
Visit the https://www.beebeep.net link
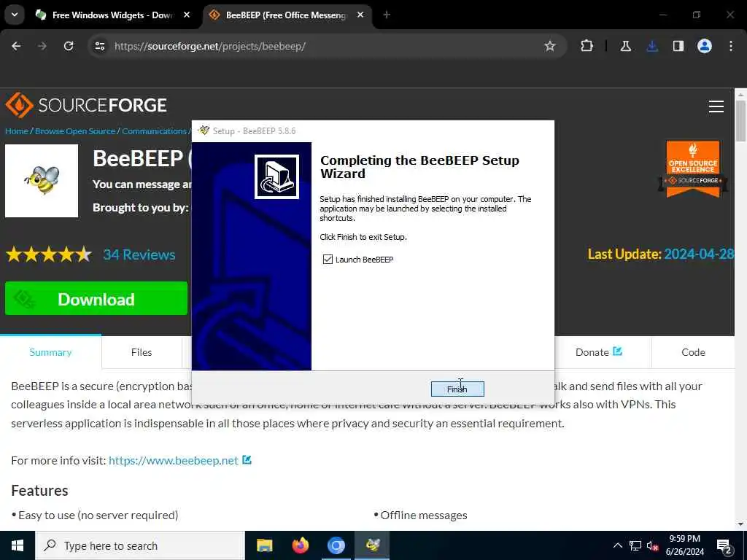(174, 461)
